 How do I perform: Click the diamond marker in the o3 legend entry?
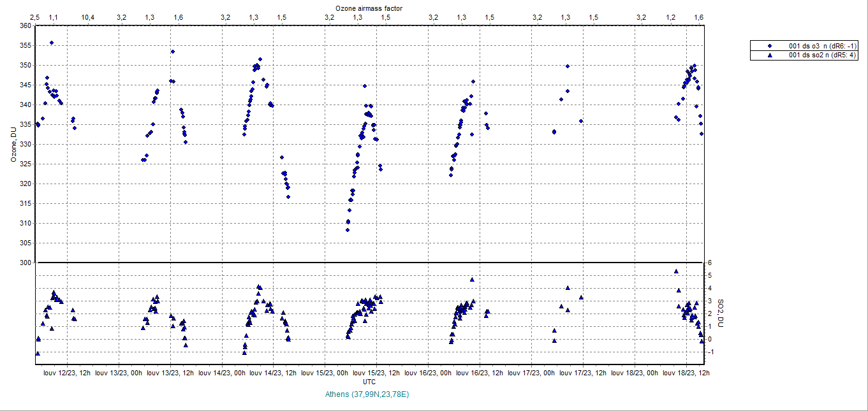pyautogui.click(x=770, y=46)
